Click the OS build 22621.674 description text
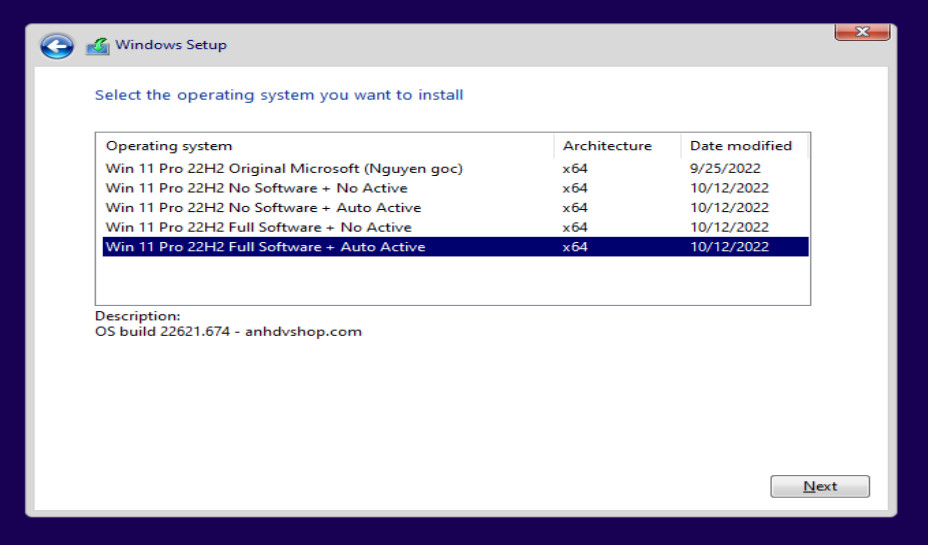Viewport: 928px width, 545px height. pyautogui.click(x=228, y=331)
